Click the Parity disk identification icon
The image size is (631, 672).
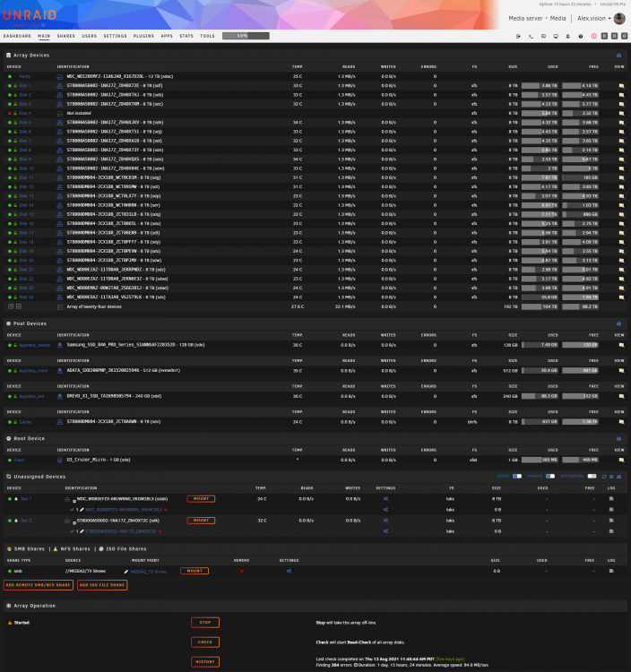59,77
